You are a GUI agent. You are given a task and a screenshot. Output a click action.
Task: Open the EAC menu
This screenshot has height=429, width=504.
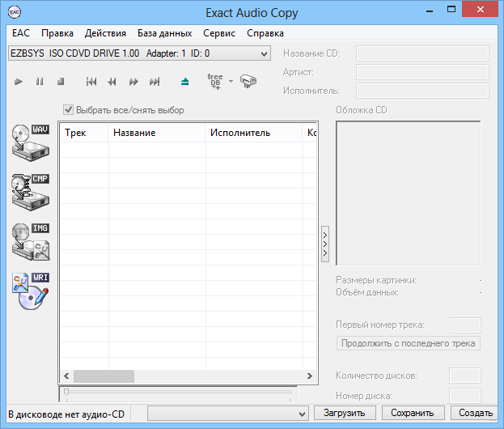(x=21, y=33)
